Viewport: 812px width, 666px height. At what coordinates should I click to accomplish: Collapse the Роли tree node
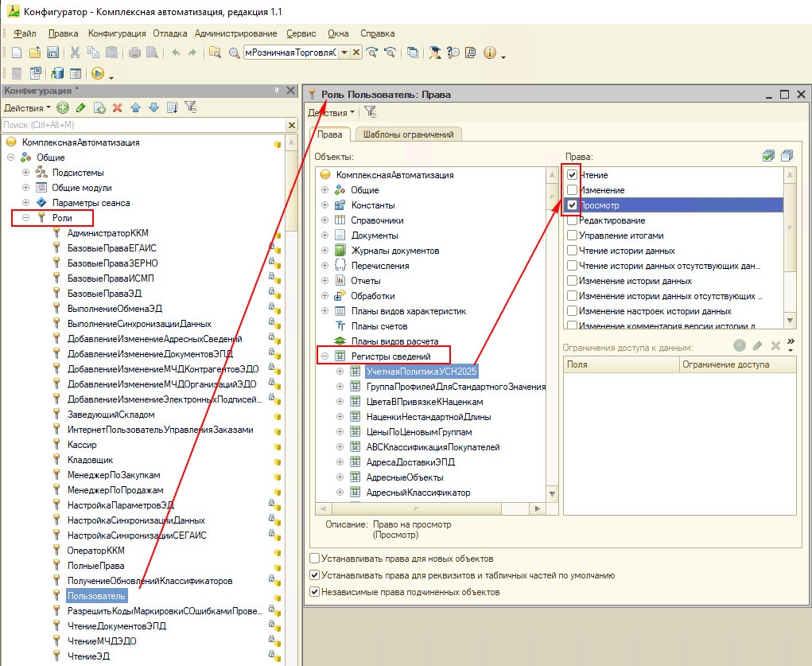(x=26, y=217)
